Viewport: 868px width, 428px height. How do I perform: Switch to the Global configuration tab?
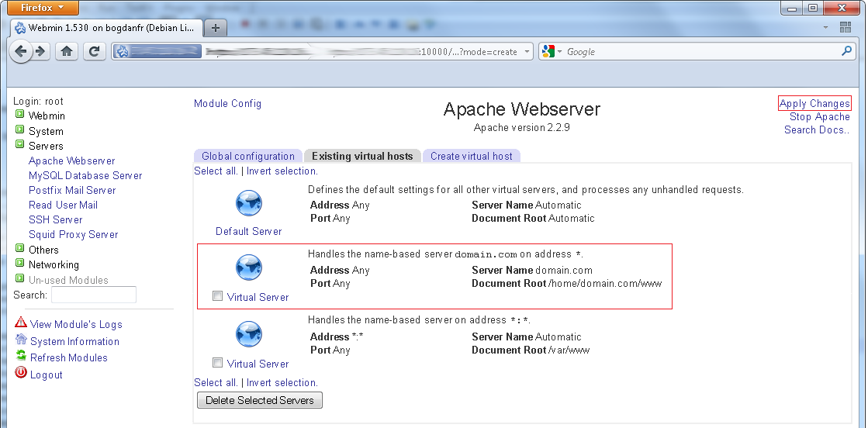[247, 156]
